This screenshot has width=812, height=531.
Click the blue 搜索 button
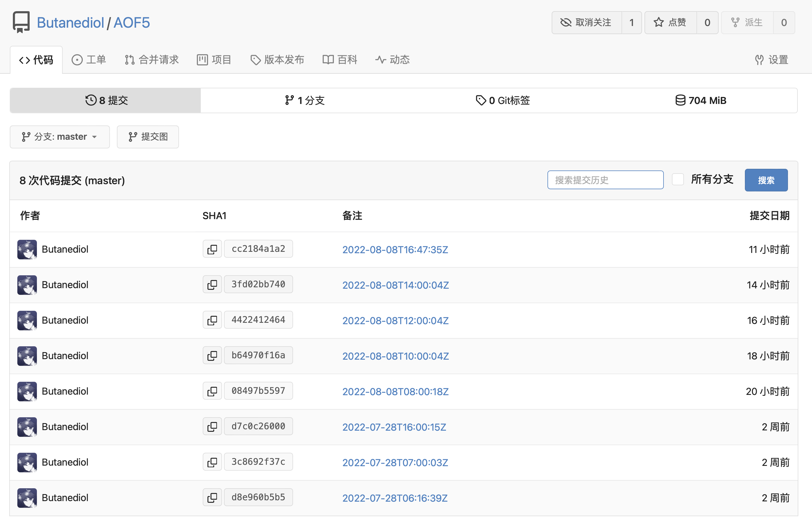coord(766,180)
